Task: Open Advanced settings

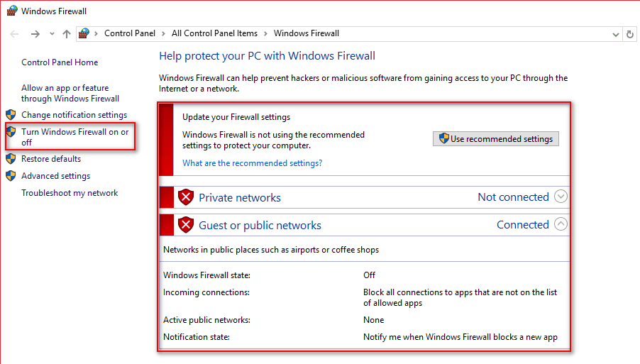Action: point(56,176)
